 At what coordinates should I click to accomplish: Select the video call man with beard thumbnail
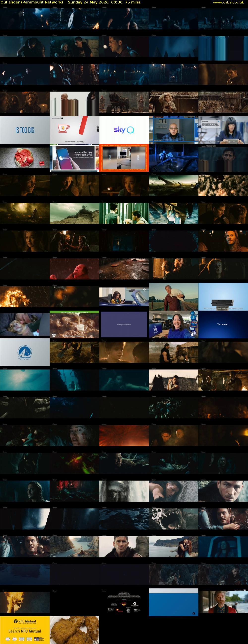(x=174, y=130)
